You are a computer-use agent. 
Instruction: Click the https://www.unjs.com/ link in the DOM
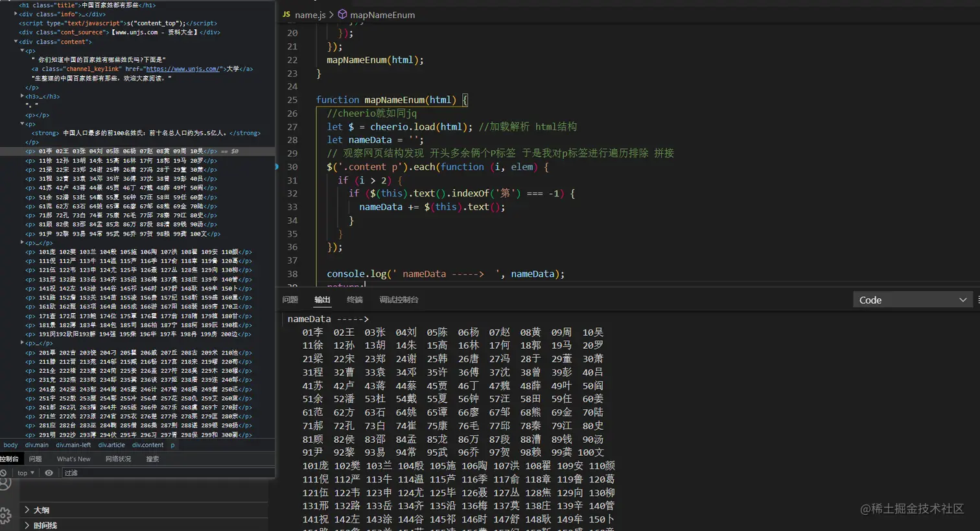click(x=183, y=69)
